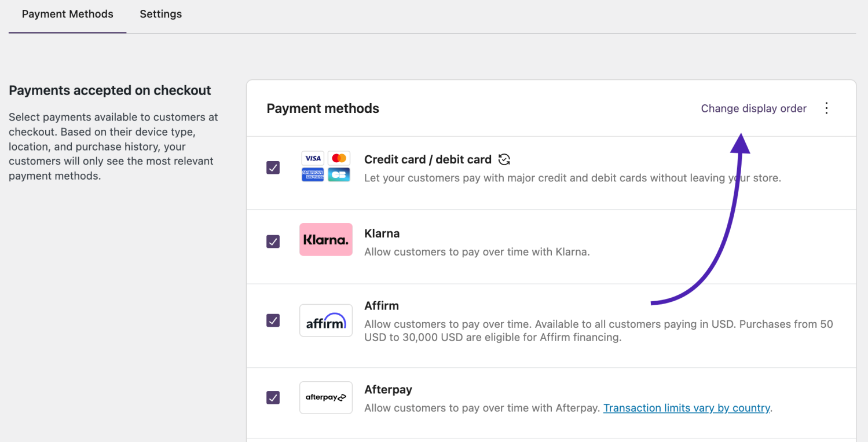868x442 pixels.
Task: Select the Affirm logo
Action: [x=325, y=320]
